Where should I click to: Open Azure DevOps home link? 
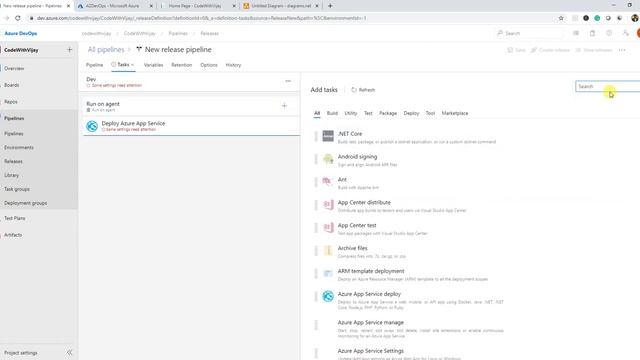(x=21, y=33)
